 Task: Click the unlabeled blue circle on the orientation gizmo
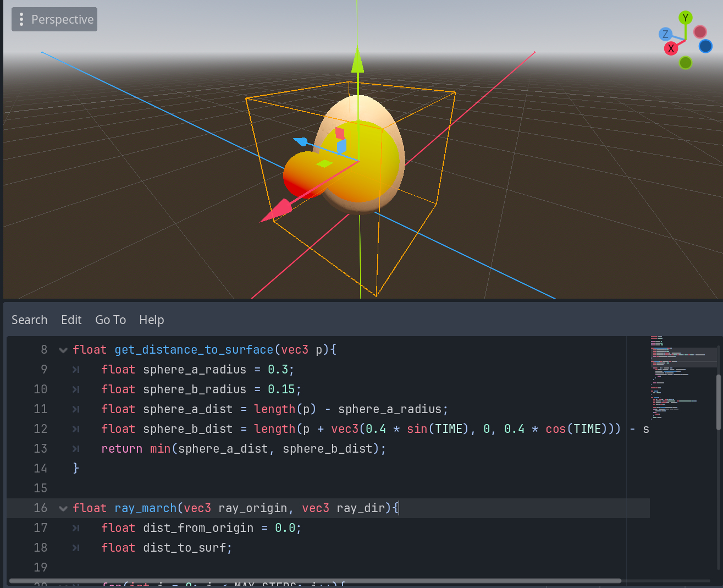click(x=705, y=46)
